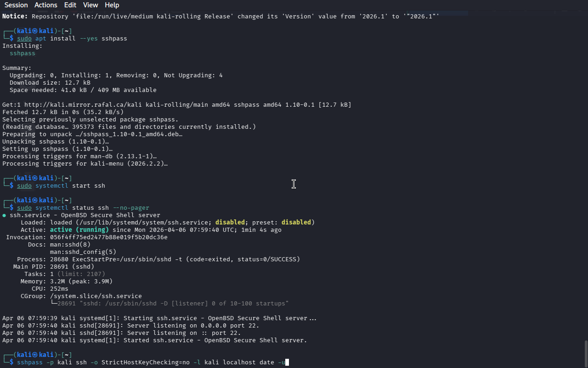Screen dimensions: 588x368
Task: Click the Kali logo symbol in the prompt above apt install
Action: (35, 31)
